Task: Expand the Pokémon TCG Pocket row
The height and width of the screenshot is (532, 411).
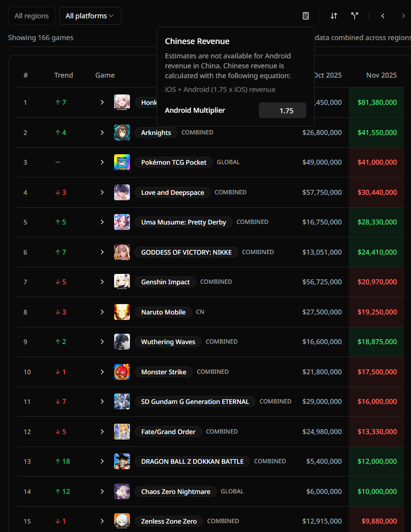Action: pyautogui.click(x=102, y=162)
